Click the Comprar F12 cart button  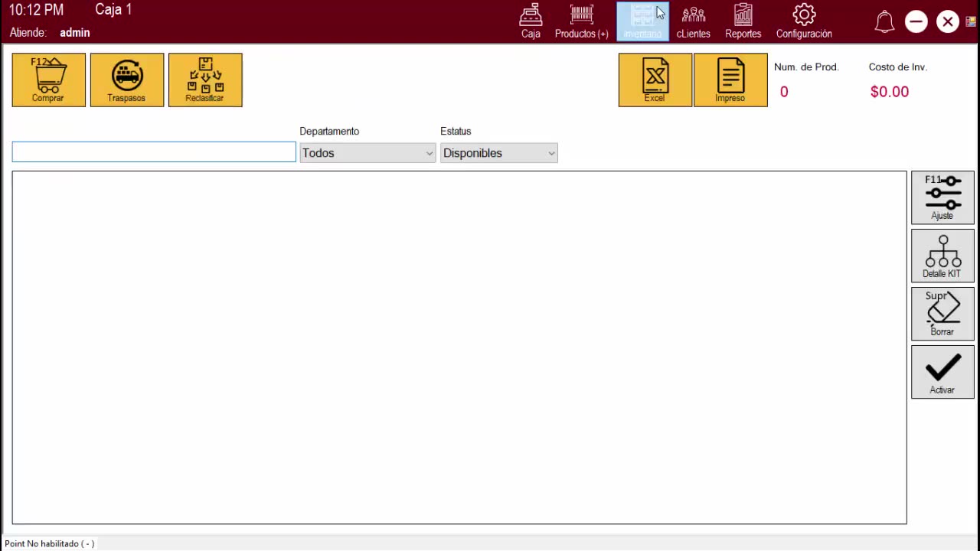[x=49, y=80]
